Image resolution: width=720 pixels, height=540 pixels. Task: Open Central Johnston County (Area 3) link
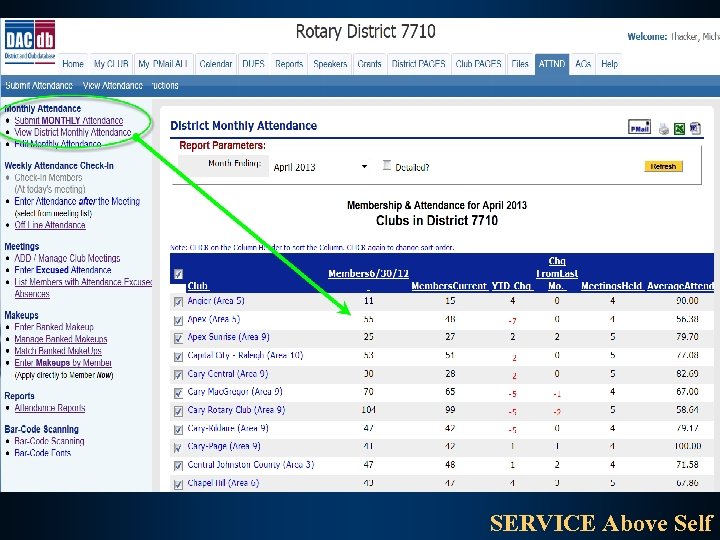point(251,465)
